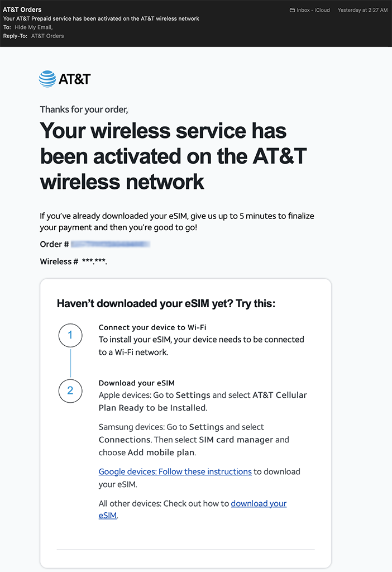
Task: Click the activation headline text
Action: 173,156
